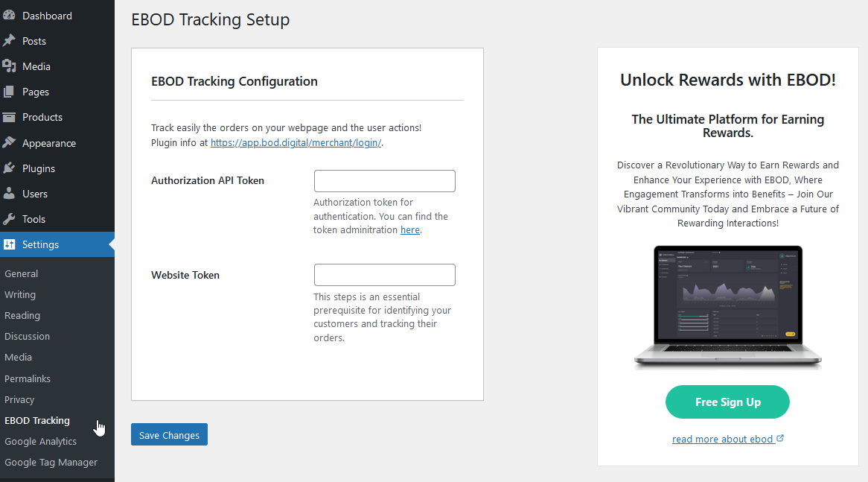
Task: Click the laptop dashboard image
Action: 727,306
